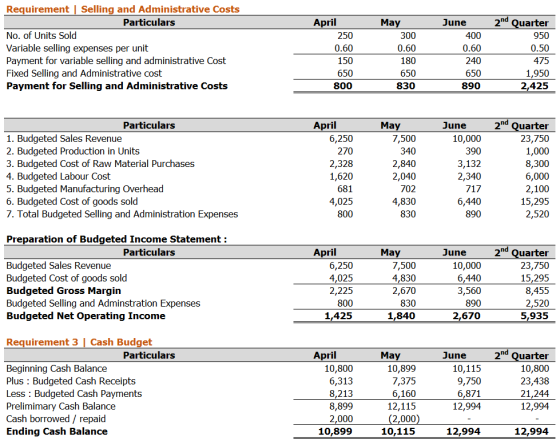Click the bold 'Ending Cash Balance' label
Viewport: 560px width, 445px height.
[57, 431]
